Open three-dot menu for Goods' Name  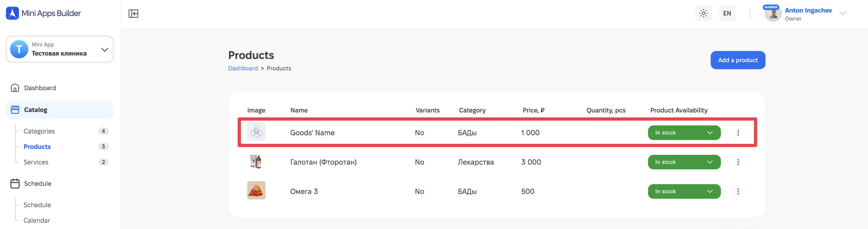point(738,133)
